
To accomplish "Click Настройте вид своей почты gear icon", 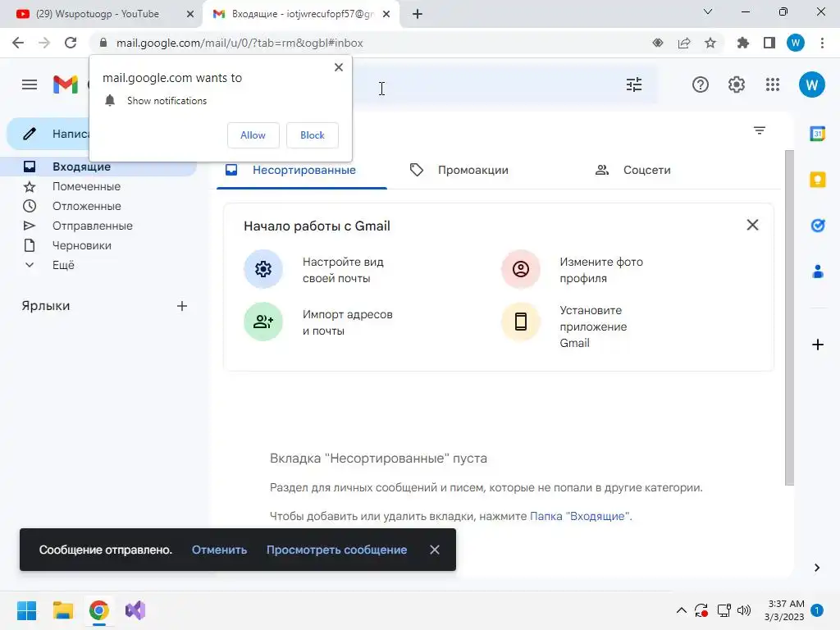I will pos(263,269).
